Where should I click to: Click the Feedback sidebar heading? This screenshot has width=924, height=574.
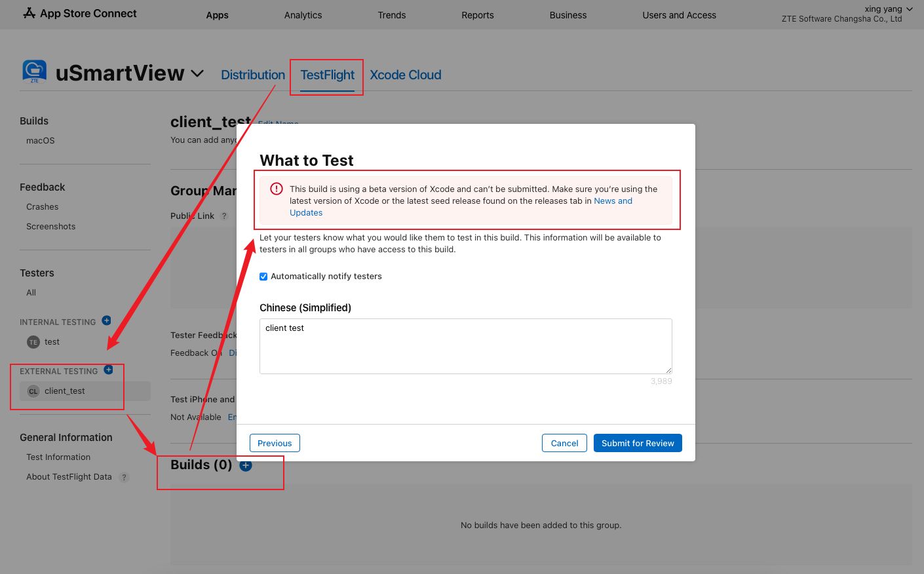(x=43, y=187)
